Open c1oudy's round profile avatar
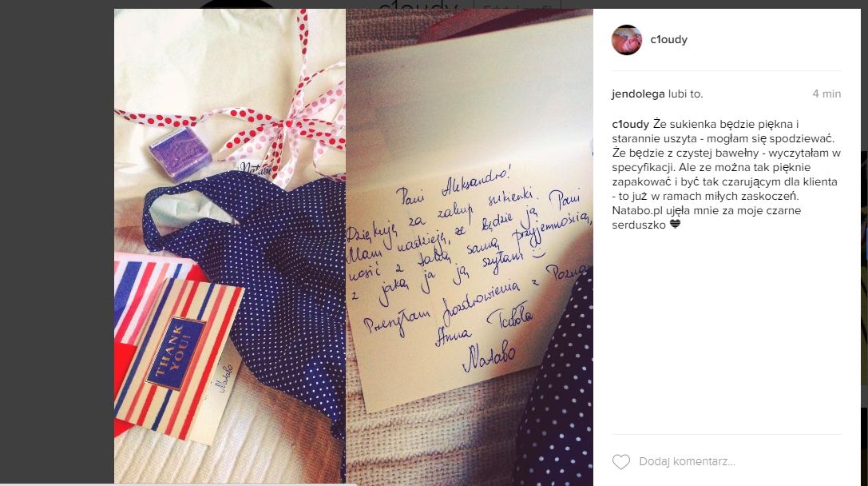868x486 pixels. [x=627, y=40]
